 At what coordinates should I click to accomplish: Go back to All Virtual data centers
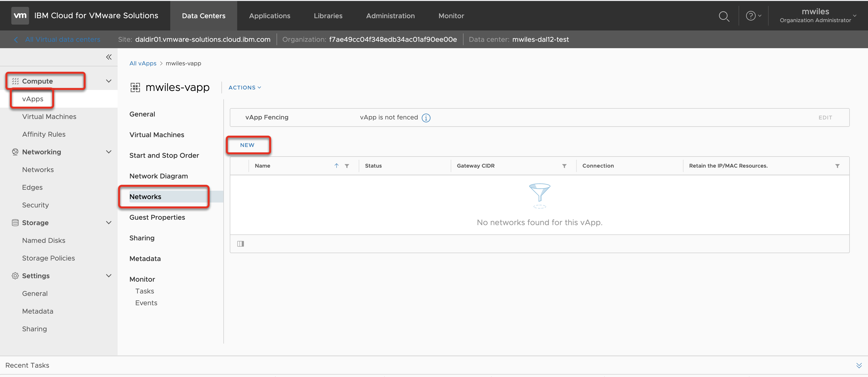[x=62, y=39]
